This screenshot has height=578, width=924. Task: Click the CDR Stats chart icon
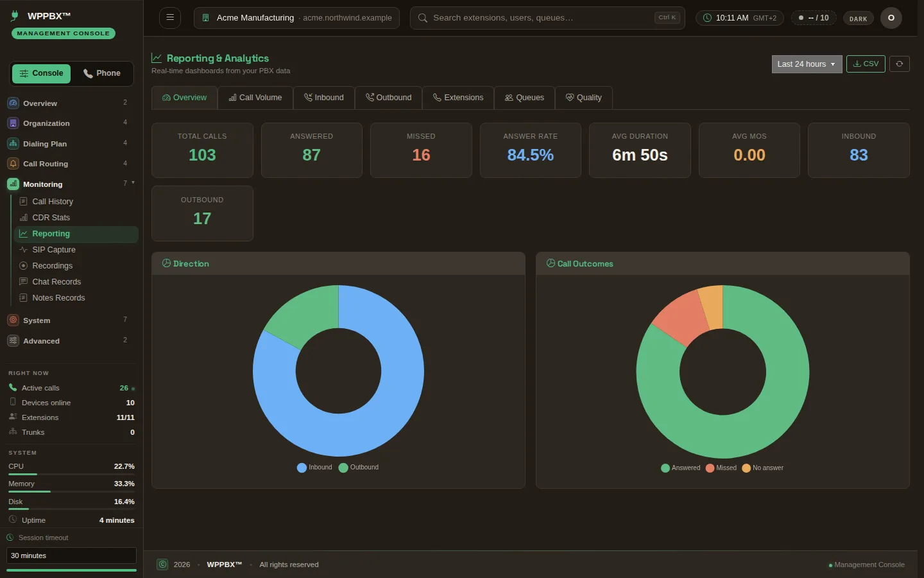[x=24, y=218]
